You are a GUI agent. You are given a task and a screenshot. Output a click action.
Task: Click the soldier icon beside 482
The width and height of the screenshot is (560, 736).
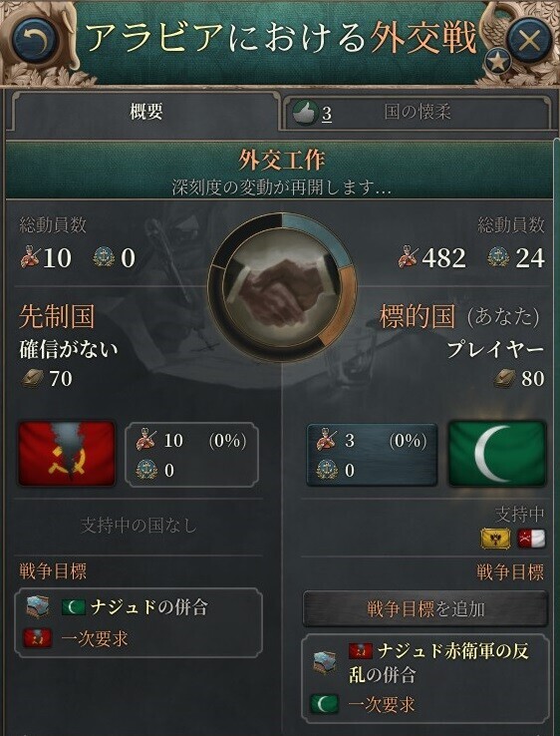pyautogui.click(x=408, y=257)
